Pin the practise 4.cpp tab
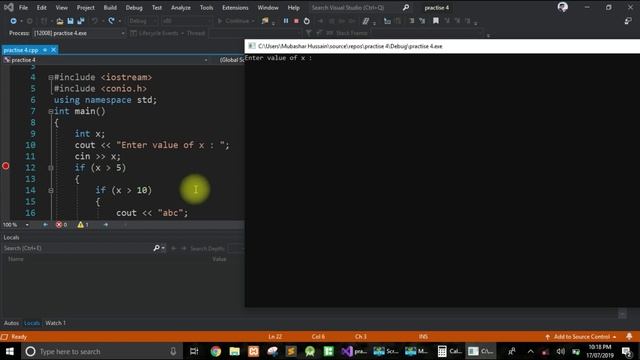The image size is (640, 360). (x=45, y=50)
